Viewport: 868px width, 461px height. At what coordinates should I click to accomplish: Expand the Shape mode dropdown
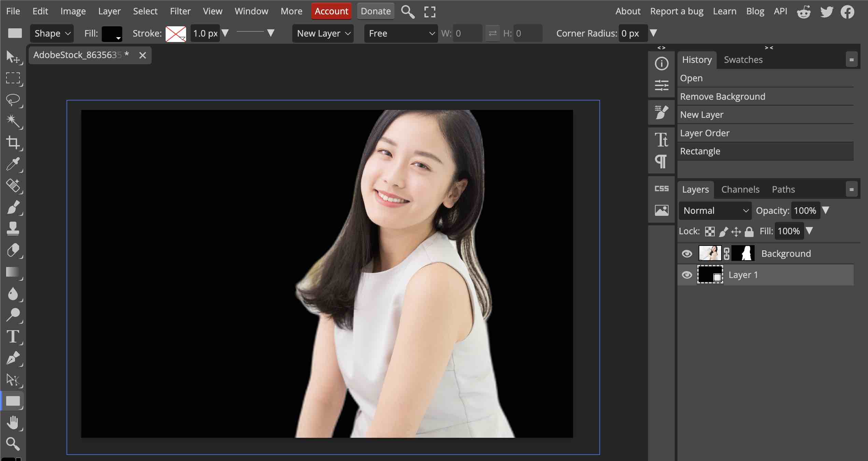click(52, 33)
